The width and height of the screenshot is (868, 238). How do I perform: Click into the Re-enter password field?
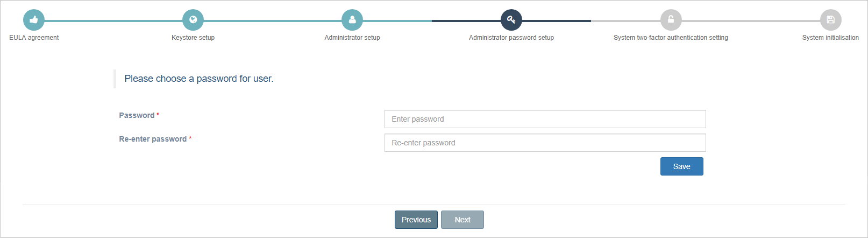[545, 143]
